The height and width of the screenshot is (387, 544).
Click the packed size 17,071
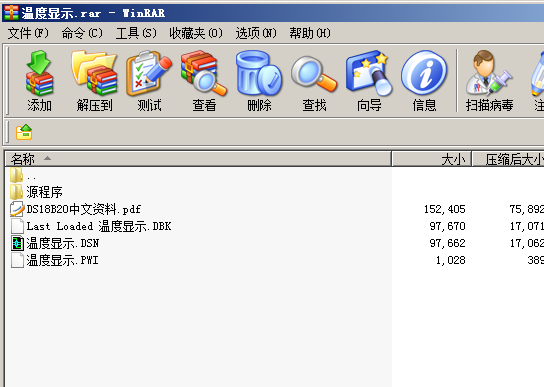coord(526,226)
